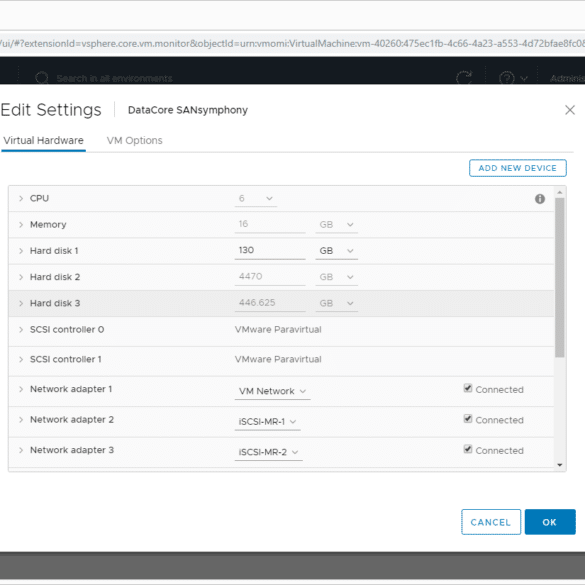Viewport: 585px width, 585px height.
Task: Expand the CPU row
Action: point(21,198)
